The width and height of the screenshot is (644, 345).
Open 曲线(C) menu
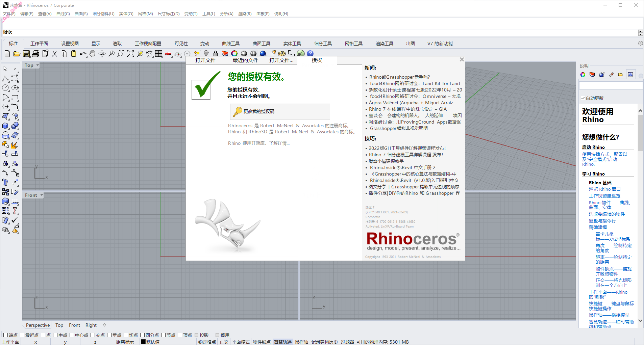[63, 14]
